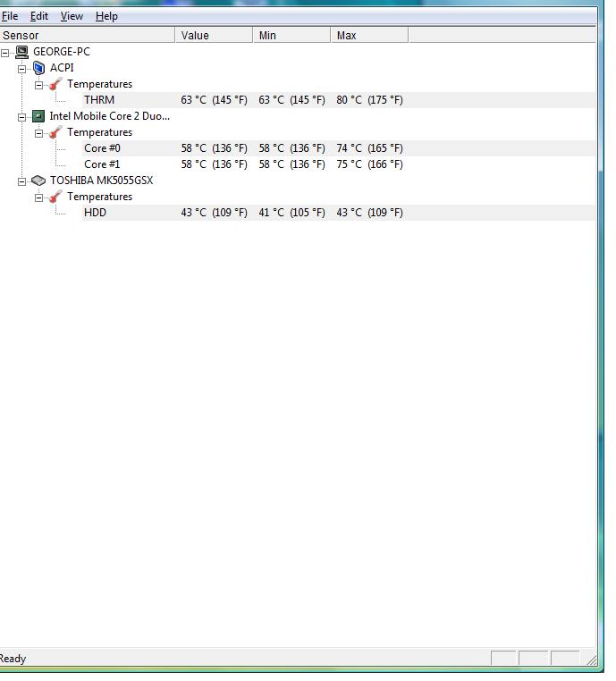The height and width of the screenshot is (681, 616).
Task: Select Intel Mobile Core 2 Duo label
Action: pyautogui.click(x=109, y=116)
